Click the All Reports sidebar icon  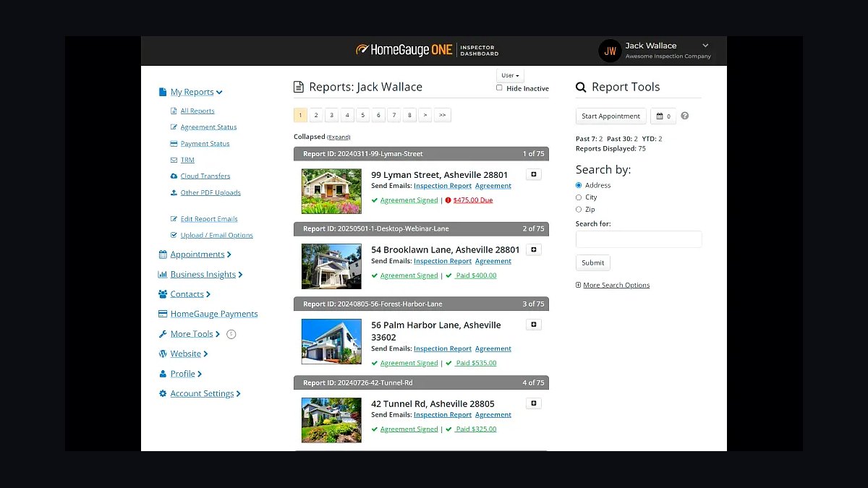[x=174, y=111]
